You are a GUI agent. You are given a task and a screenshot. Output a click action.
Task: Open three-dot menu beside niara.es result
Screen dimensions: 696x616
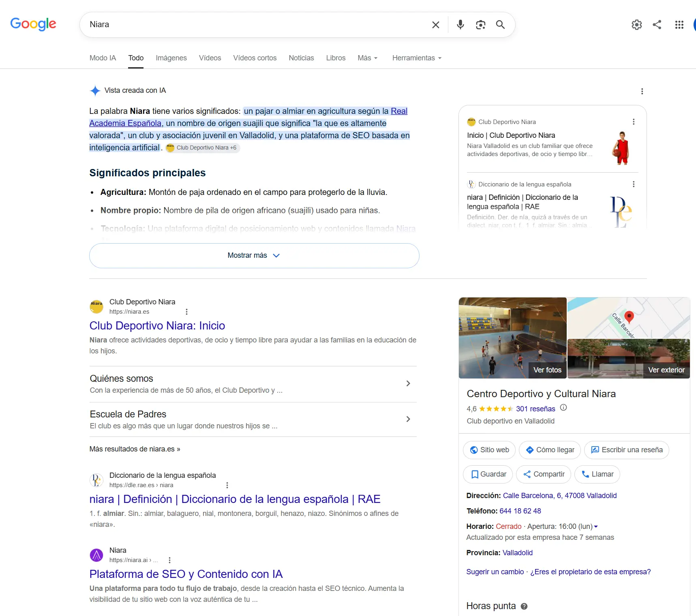tap(186, 312)
